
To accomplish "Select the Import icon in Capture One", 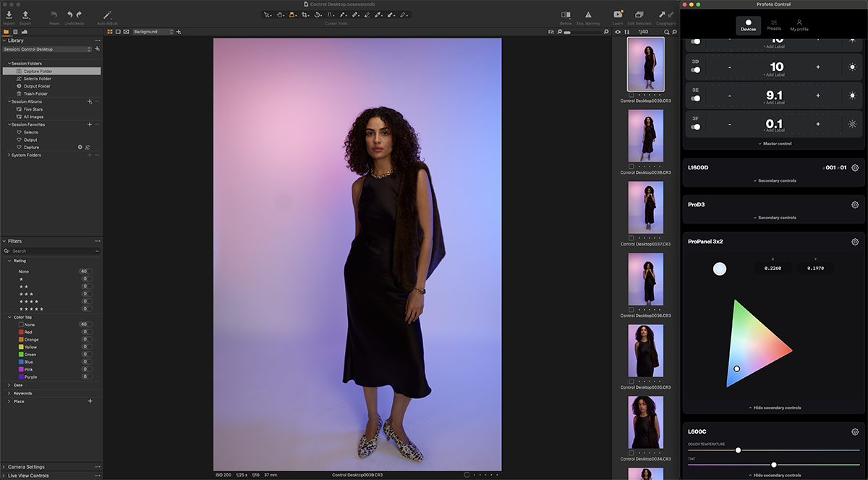I will (9, 14).
